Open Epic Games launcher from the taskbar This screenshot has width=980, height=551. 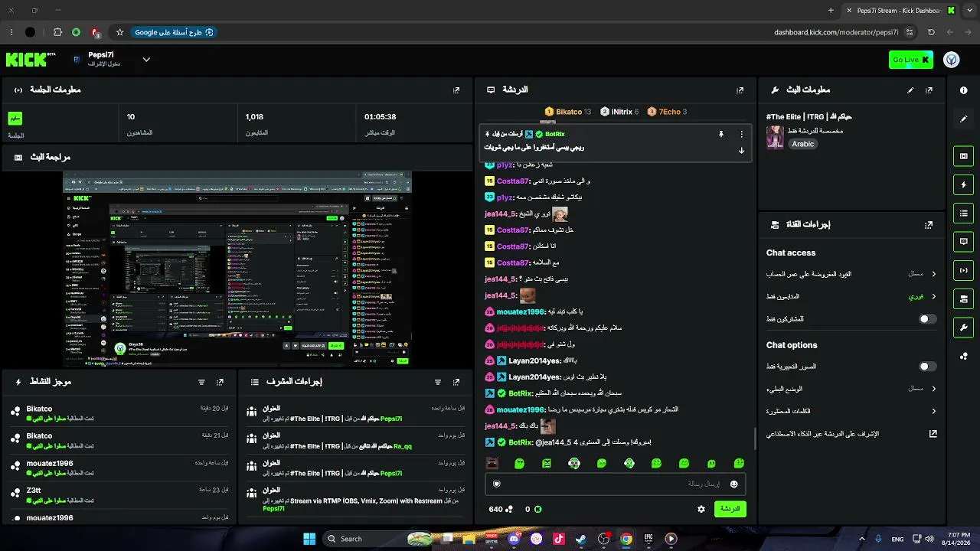(648, 539)
